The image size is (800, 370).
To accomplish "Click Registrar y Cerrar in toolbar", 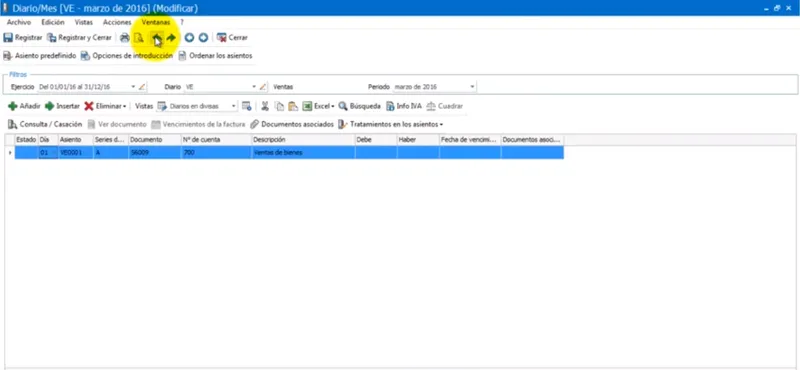I will click(79, 38).
